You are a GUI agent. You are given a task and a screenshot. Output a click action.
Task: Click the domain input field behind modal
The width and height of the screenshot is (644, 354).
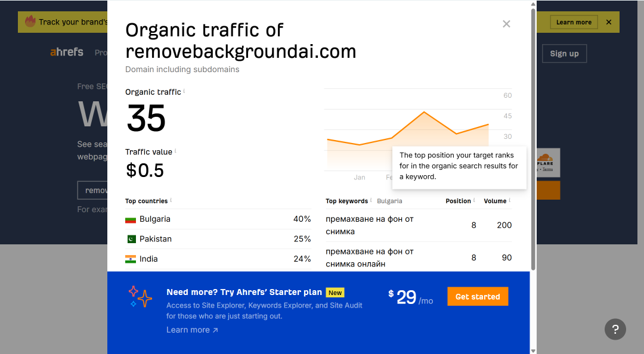click(92, 190)
